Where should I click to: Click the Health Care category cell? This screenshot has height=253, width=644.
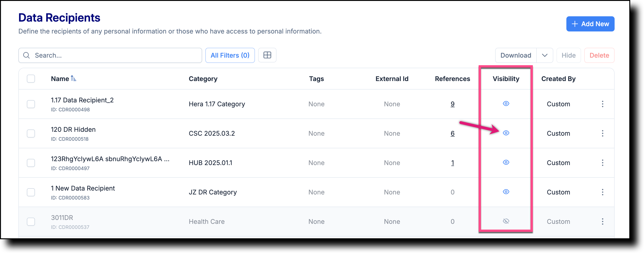(206, 222)
